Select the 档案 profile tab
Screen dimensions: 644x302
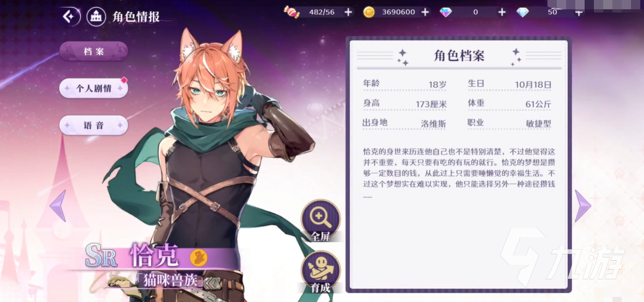point(94,51)
